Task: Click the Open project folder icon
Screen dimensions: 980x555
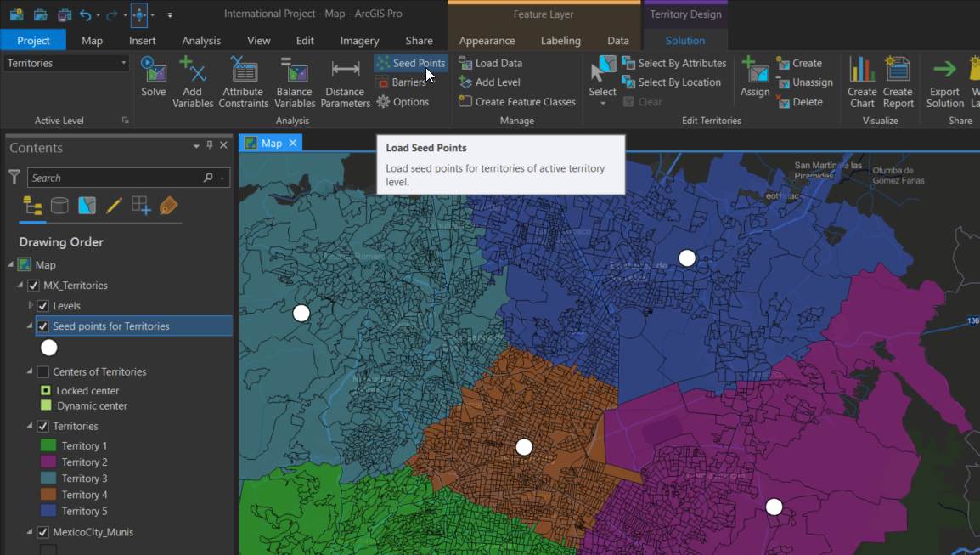Action: 40,14
